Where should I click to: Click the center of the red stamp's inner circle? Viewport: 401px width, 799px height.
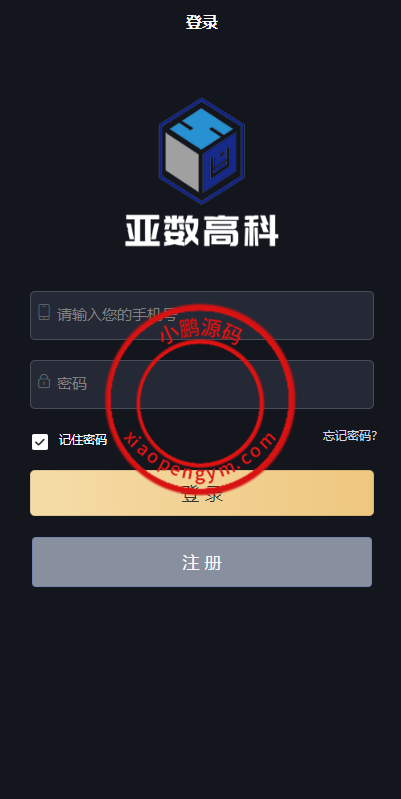tap(201, 403)
